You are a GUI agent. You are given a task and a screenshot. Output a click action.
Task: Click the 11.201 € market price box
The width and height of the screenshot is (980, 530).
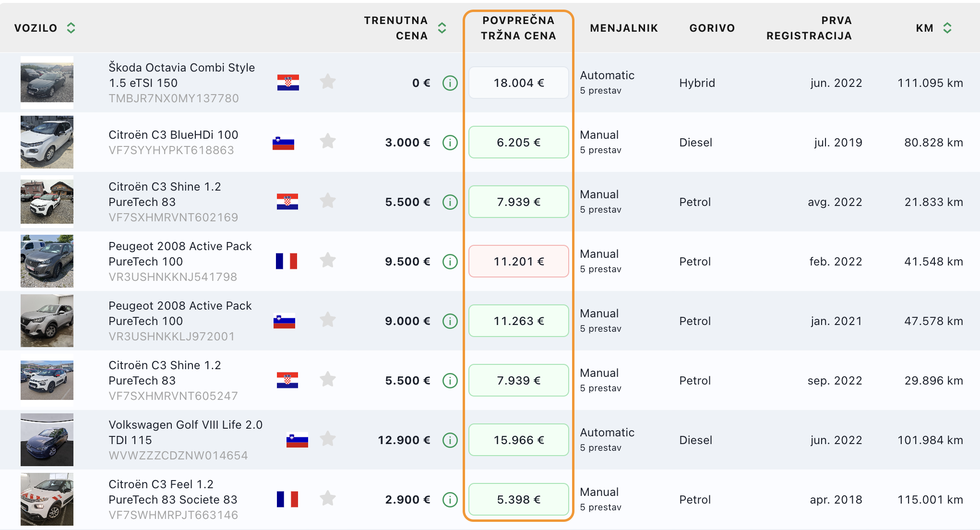click(518, 262)
